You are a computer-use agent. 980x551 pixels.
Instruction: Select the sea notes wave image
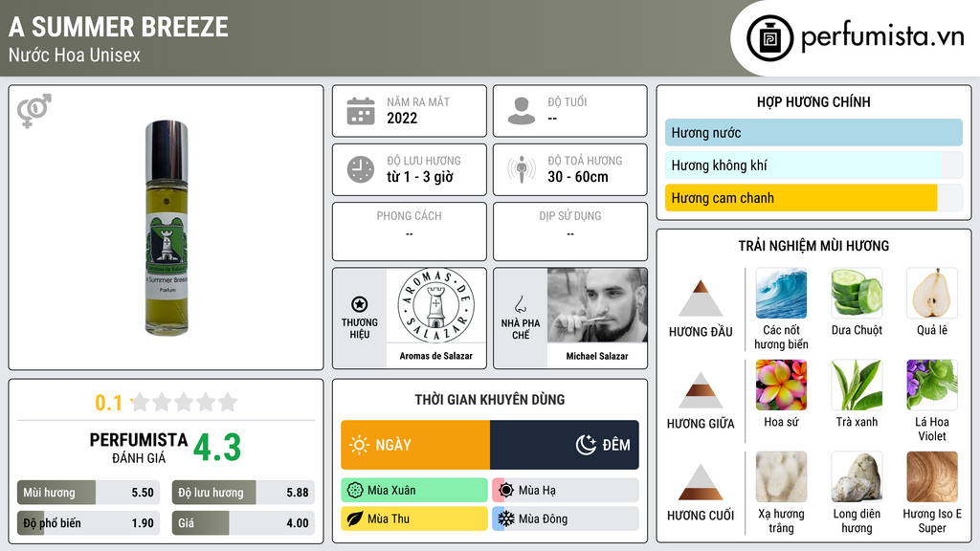point(781,293)
